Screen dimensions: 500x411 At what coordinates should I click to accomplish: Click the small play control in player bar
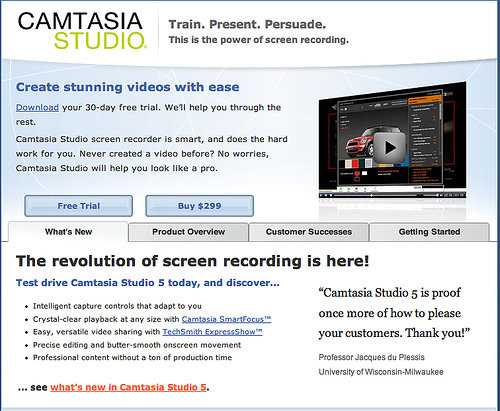tap(322, 195)
